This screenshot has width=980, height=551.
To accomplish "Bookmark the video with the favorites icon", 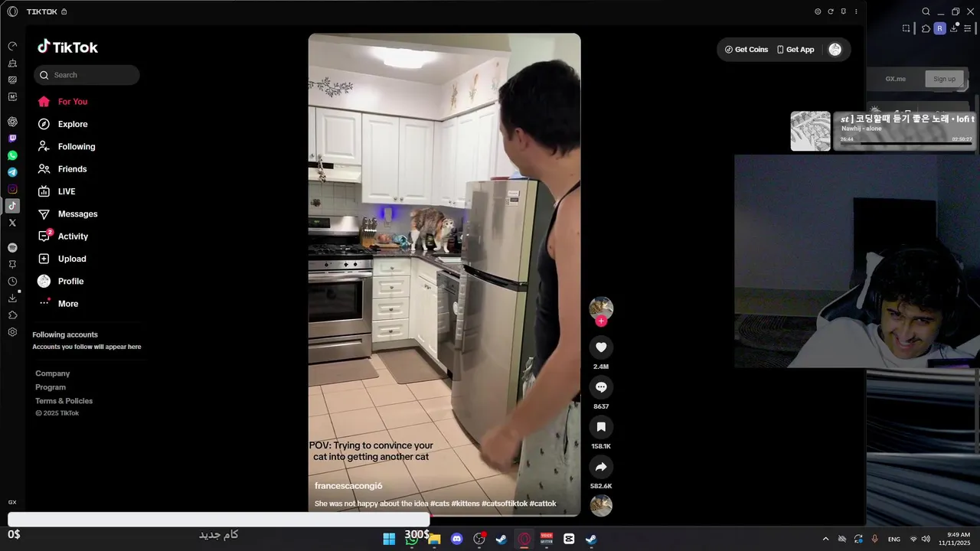I will pyautogui.click(x=601, y=427).
